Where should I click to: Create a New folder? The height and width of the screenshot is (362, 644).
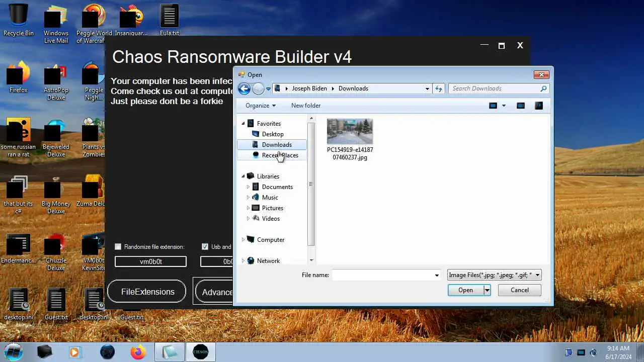(306, 106)
